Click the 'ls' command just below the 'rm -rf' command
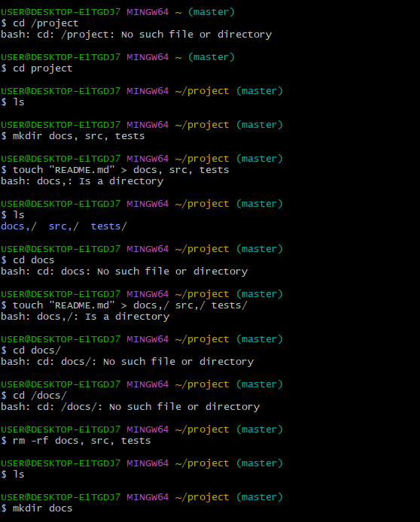This screenshot has height=522, width=420. (13, 475)
